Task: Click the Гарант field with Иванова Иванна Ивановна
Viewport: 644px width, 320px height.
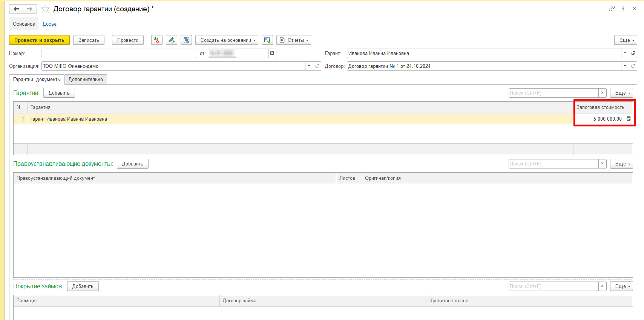Action: [484, 53]
